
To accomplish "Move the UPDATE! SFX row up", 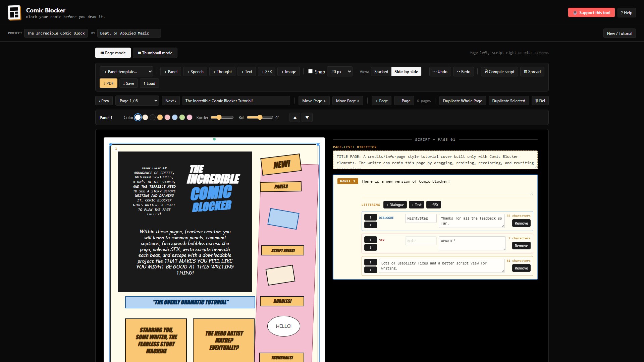I will click(370, 240).
